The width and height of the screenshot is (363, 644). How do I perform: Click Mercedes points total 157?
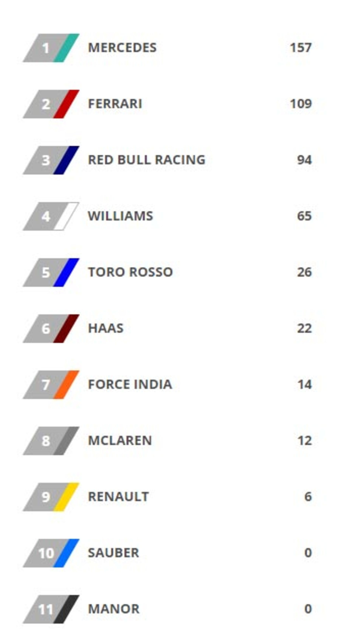[x=301, y=48]
